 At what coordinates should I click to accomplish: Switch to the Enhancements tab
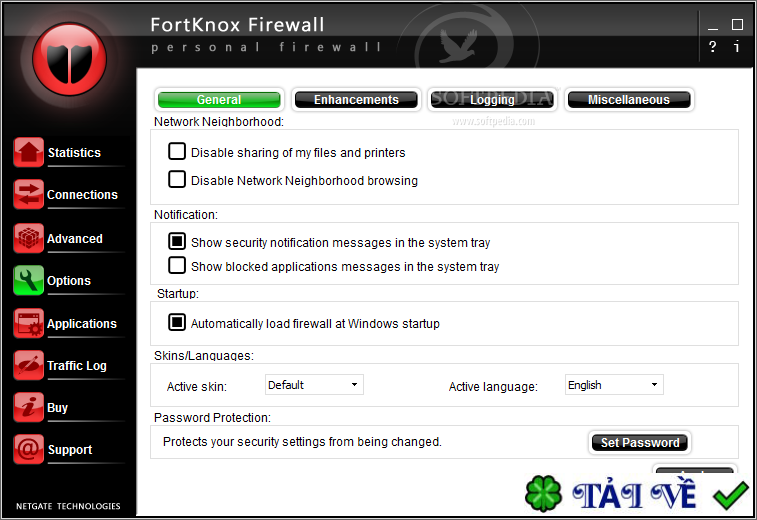click(356, 99)
